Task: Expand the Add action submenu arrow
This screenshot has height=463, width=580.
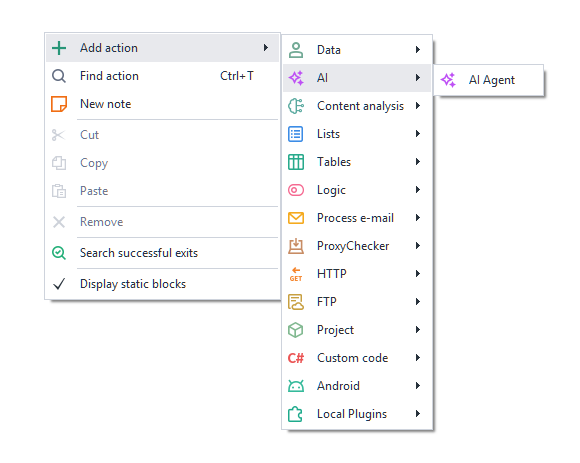Action: 266,48
